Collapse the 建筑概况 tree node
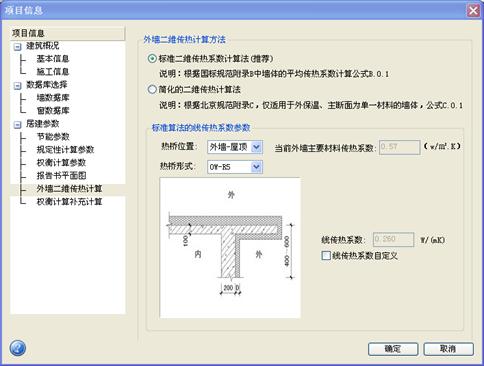The image size is (484, 366). tap(17, 47)
